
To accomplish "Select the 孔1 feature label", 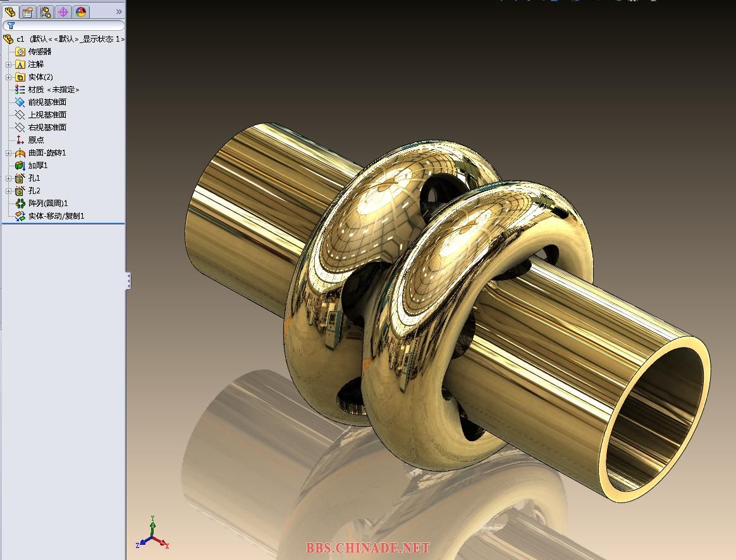I will 34,178.
